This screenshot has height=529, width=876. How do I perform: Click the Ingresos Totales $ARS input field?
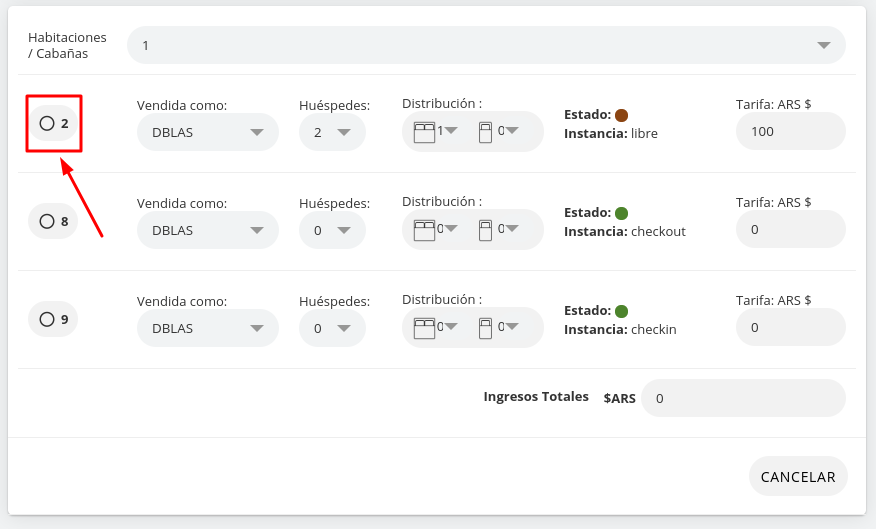coord(743,398)
